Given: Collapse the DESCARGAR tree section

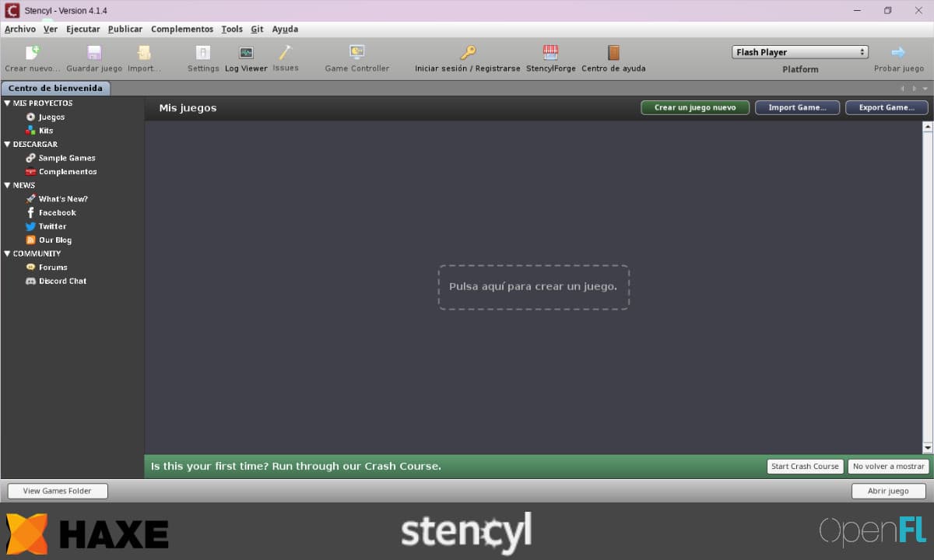Looking at the screenshot, I should pos(8,144).
